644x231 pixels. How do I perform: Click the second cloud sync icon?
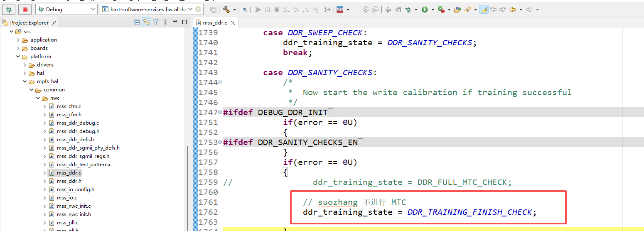point(375,10)
